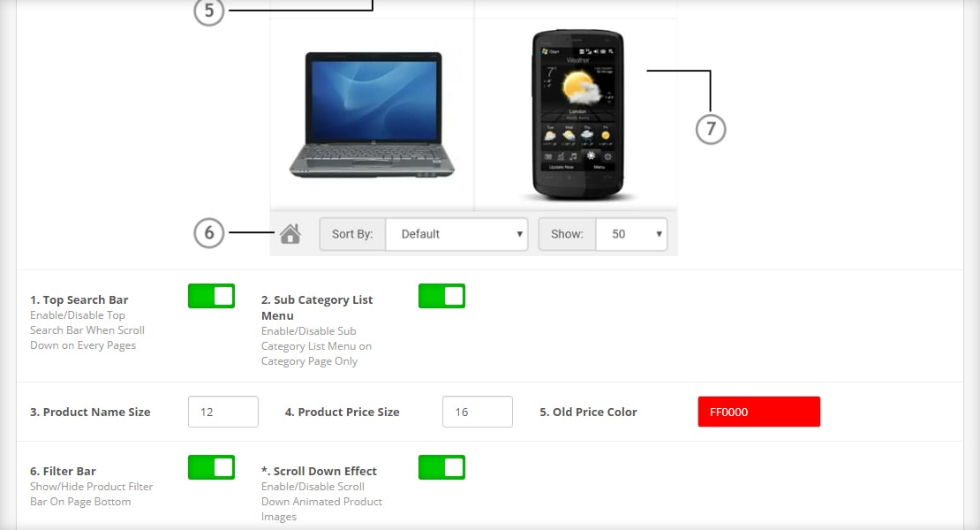Screen dimensions: 980x530
Task: Turn off the Scroll Down Effect switch
Action: [441, 467]
